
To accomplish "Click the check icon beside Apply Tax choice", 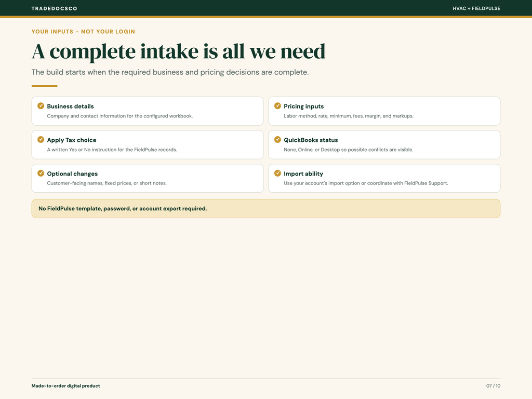I will point(41,139).
